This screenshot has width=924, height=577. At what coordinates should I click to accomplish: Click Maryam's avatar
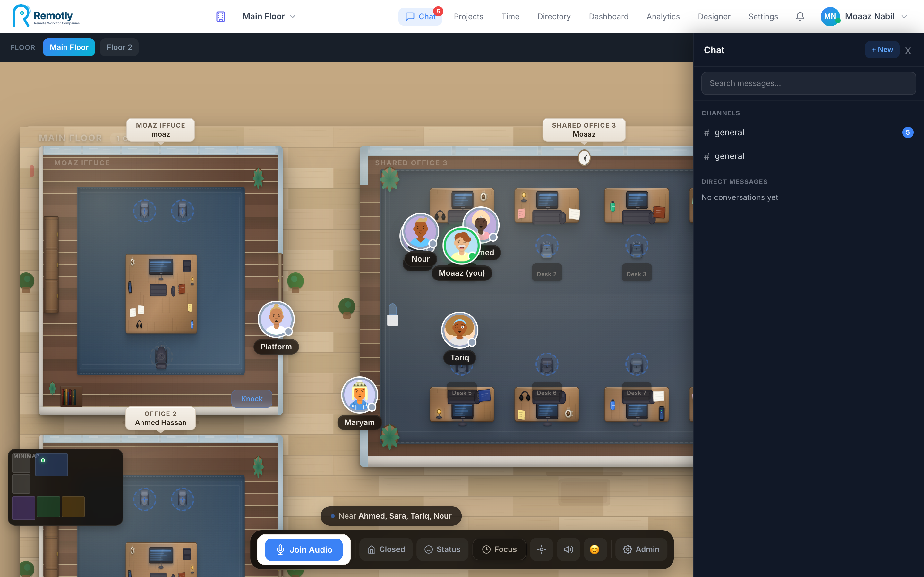pos(359,395)
